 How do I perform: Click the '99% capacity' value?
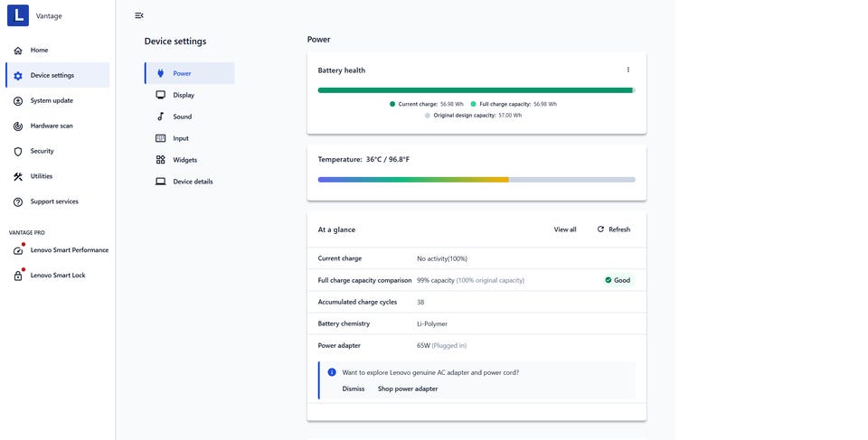pos(436,280)
